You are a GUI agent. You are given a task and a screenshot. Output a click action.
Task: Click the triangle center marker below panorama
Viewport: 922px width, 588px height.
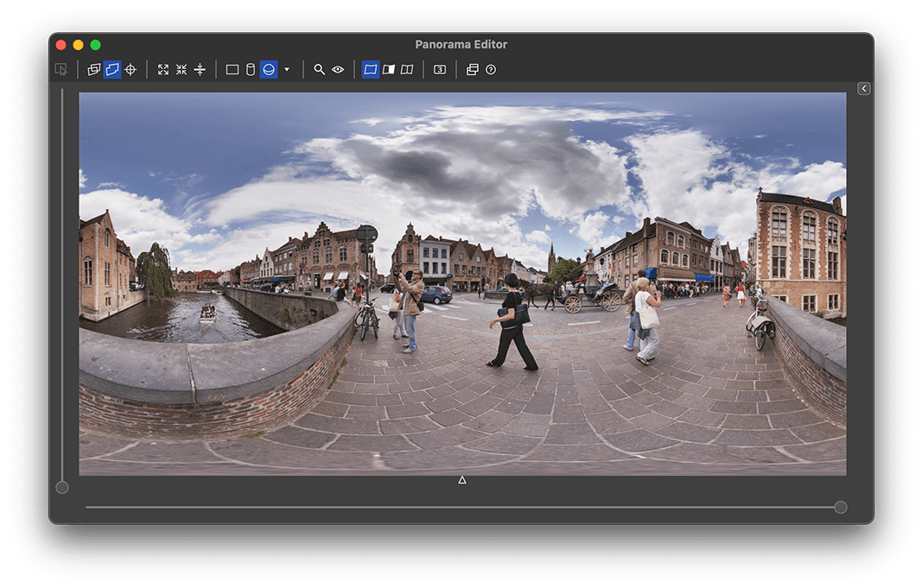pos(462,480)
